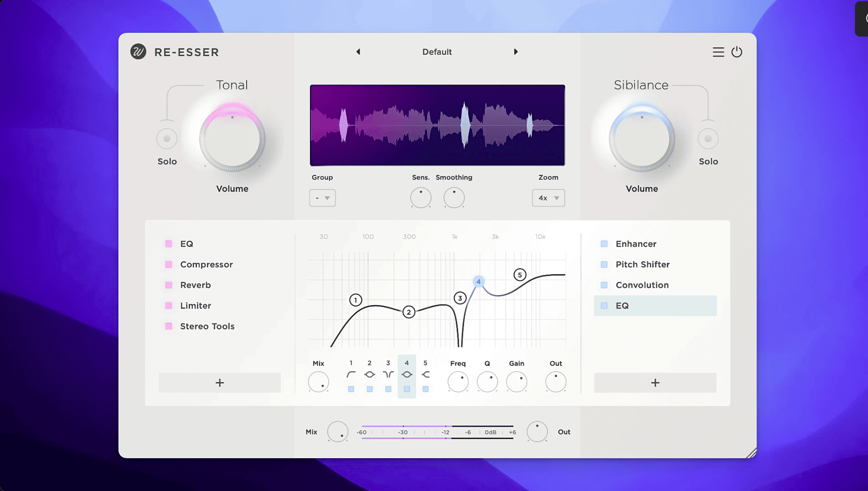Image resolution: width=868 pixels, height=491 pixels.
Task: Add a Sibilance module with plus button
Action: point(655,383)
